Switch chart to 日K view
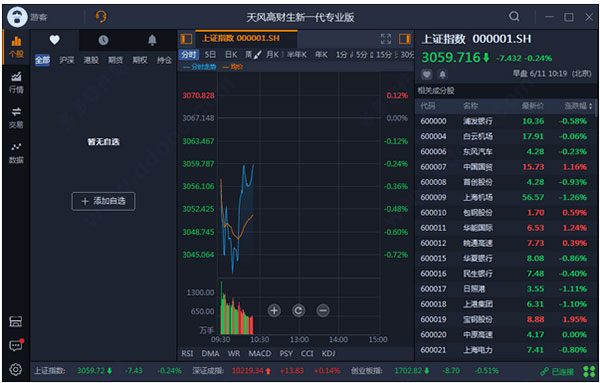Image resolution: width=600 pixels, height=383 pixels. pos(231,55)
